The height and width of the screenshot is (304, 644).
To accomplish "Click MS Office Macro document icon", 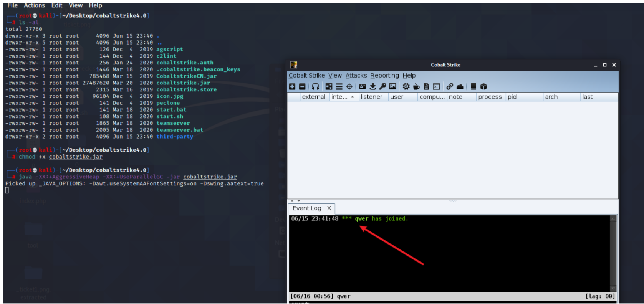I will 426,87.
